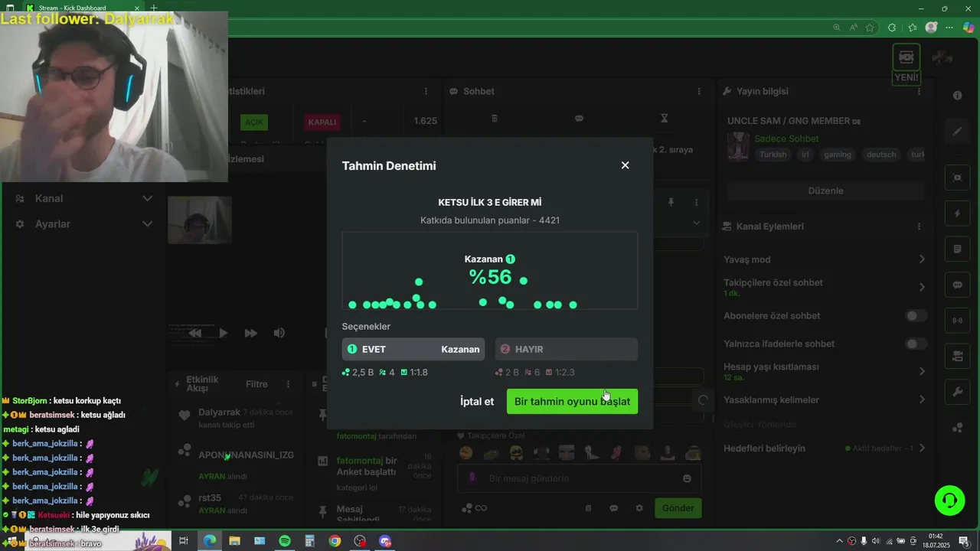The width and height of the screenshot is (980, 551).
Task: Click the pencil edit icon in right sidebar
Action: tap(957, 131)
